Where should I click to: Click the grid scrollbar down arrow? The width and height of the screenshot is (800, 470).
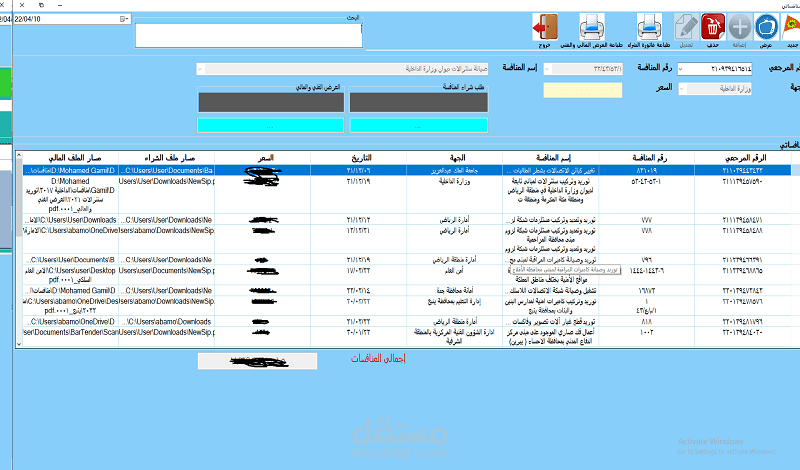point(19,344)
